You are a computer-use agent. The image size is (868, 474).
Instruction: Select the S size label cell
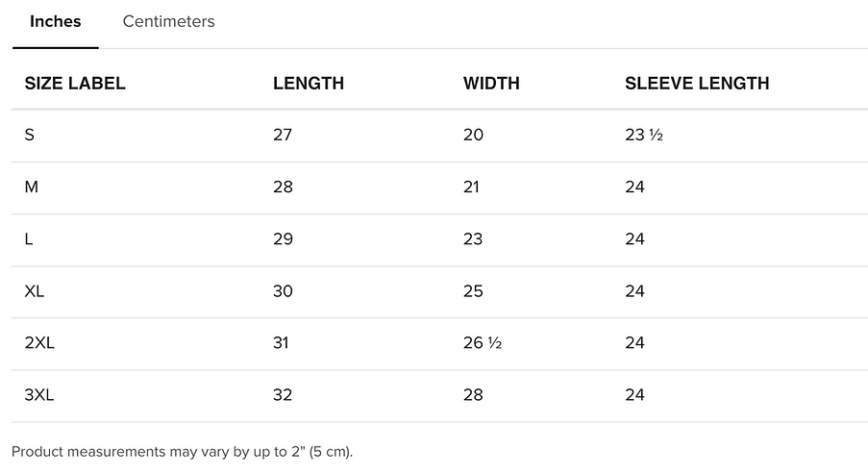coord(30,135)
